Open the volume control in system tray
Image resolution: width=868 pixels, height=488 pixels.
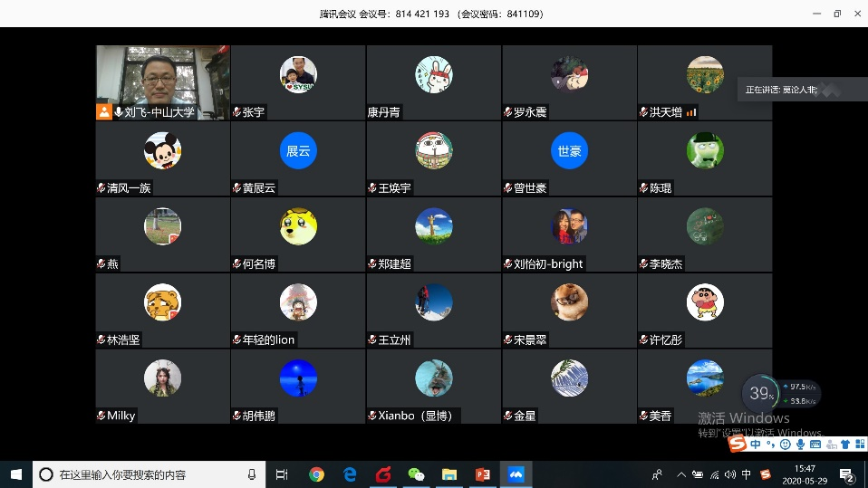click(x=730, y=474)
